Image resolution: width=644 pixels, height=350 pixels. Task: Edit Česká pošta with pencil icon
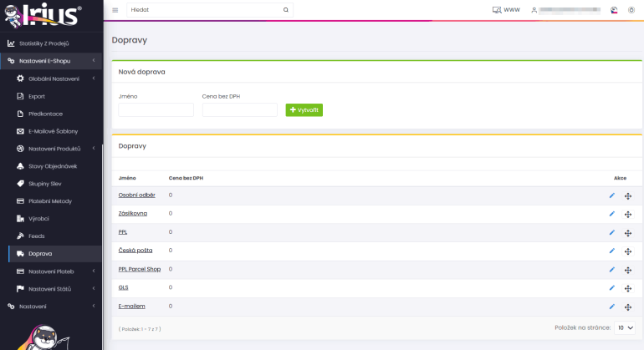click(x=612, y=251)
